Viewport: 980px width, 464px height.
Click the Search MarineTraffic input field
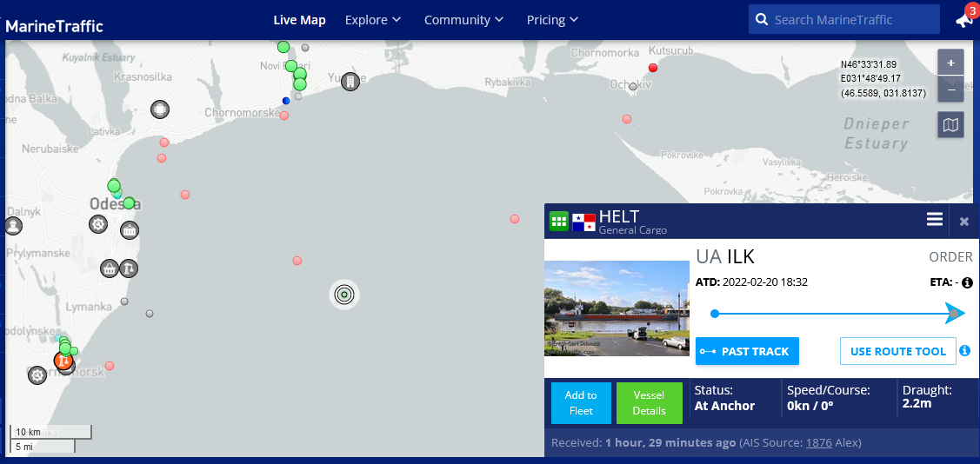pyautogui.click(x=852, y=19)
